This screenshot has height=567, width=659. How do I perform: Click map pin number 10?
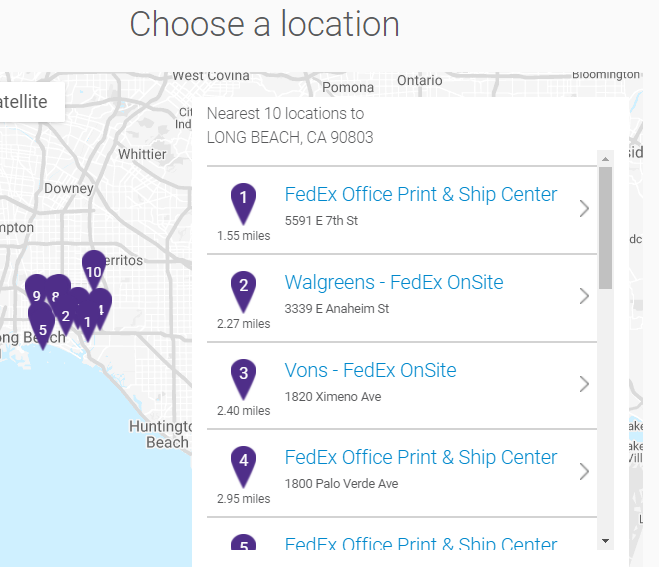pyautogui.click(x=94, y=269)
